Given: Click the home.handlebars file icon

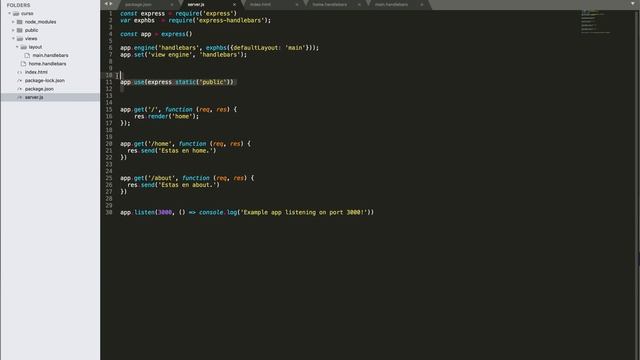Looking at the screenshot, I should click(23, 64).
